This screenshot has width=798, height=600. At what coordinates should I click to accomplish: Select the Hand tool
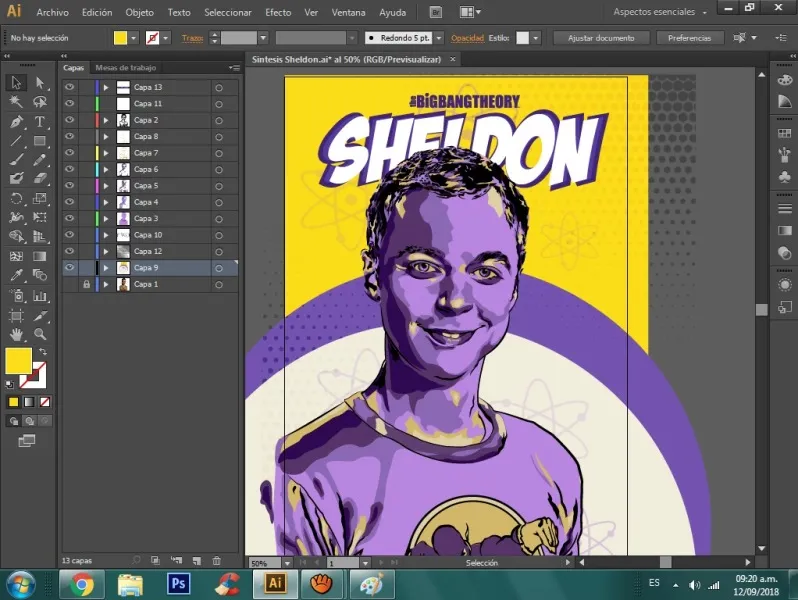click(x=16, y=334)
